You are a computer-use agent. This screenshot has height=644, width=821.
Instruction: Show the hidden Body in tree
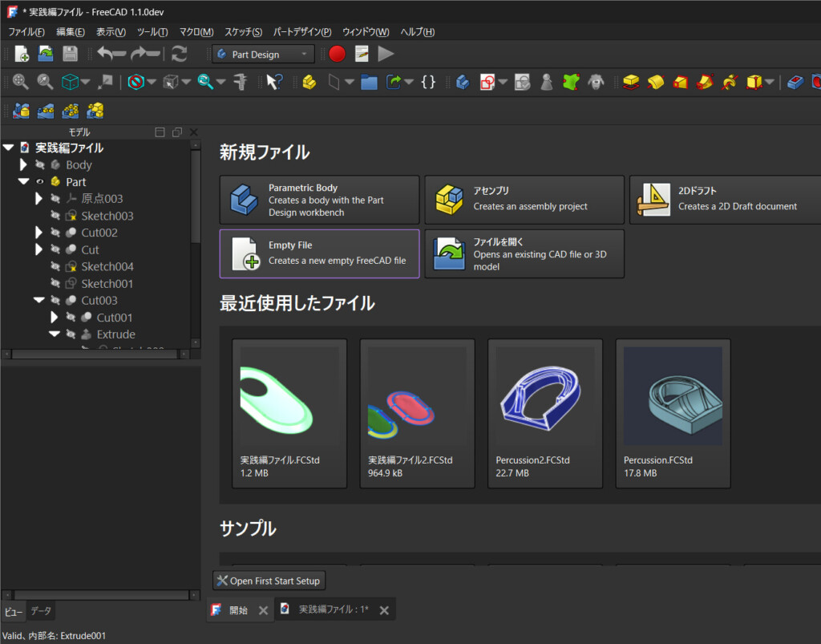tap(39, 165)
